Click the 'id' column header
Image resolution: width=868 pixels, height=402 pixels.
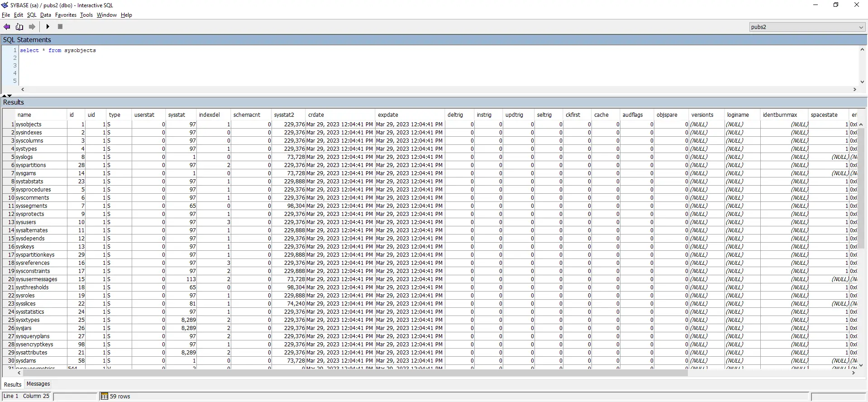[x=76, y=115]
